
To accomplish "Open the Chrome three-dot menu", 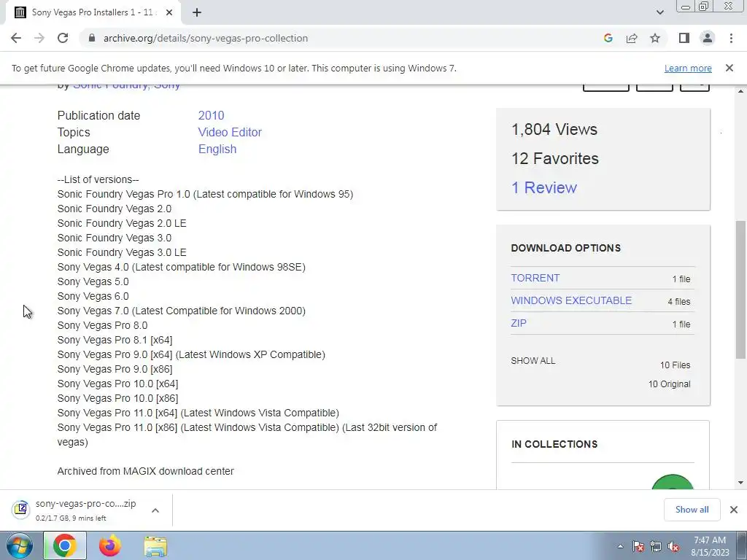I will coord(731,38).
